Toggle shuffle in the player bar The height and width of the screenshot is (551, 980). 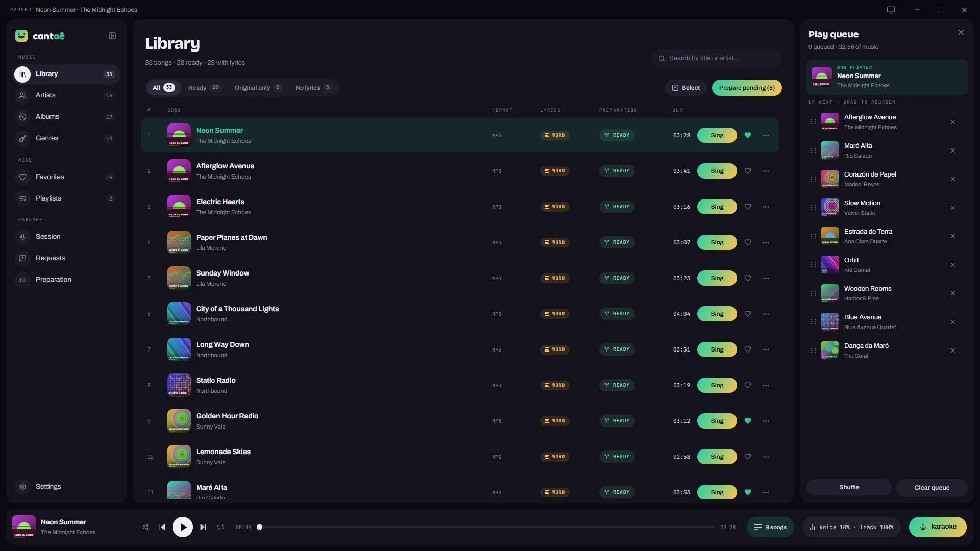coord(145,527)
